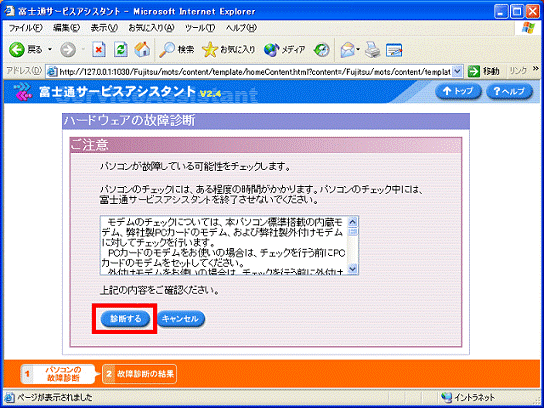Screen dimensions: 544x408
Task: Open the 編集(E) menu
Action: [x=66, y=28]
